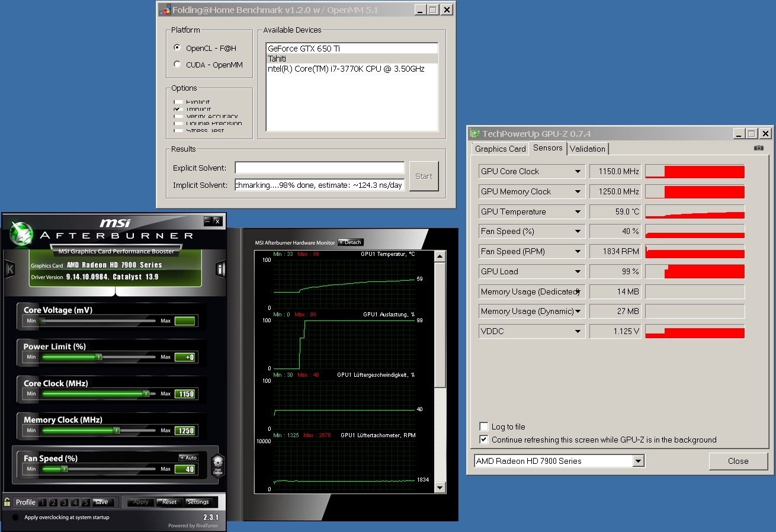Click the Power Limit slider handle
The height and width of the screenshot is (532, 776).
(98, 357)
